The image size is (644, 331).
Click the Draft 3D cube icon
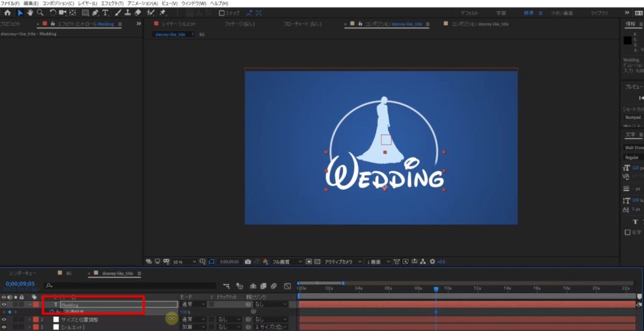pyautogui.click(x=240, y=286)
